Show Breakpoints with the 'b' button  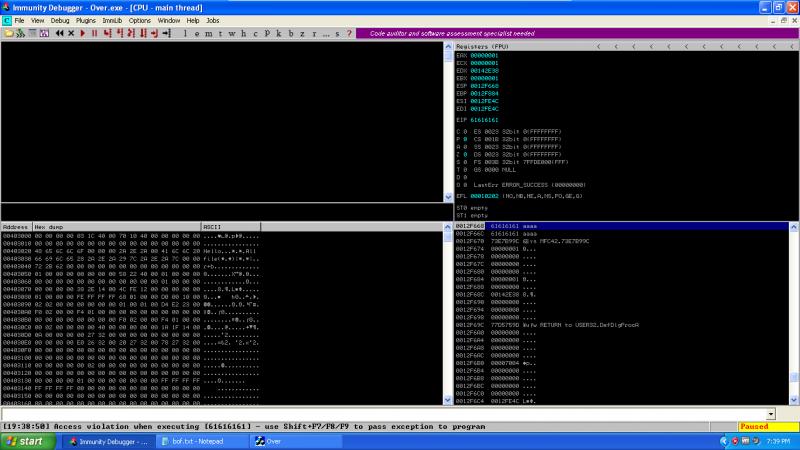coord(290,34)
